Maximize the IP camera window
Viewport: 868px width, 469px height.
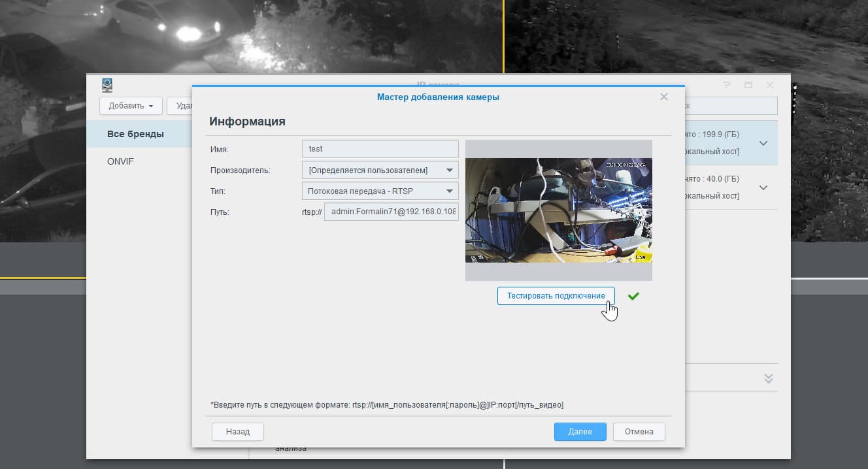coord(748,85)
